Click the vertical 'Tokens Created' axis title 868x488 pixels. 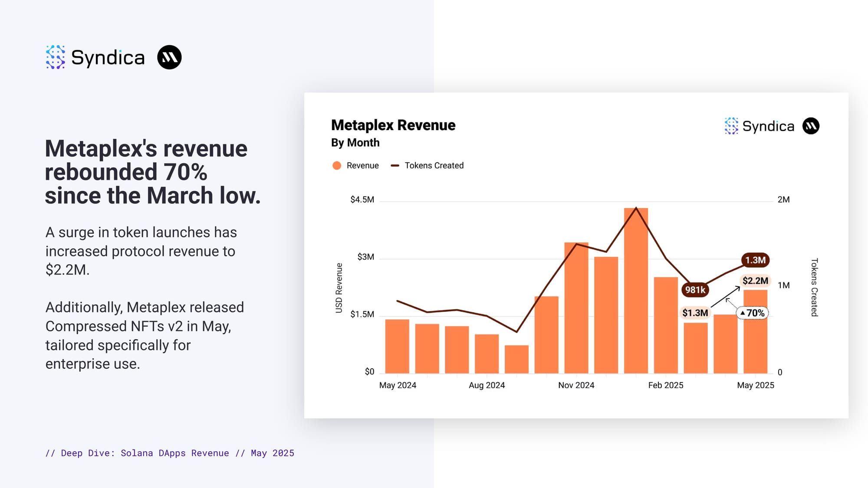(x=814, y=287)
